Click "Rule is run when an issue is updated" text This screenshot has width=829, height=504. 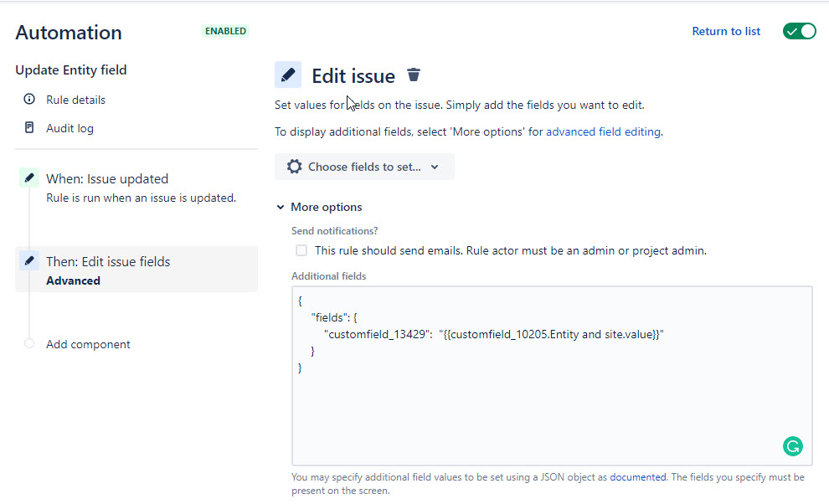[x=142, y=198]
